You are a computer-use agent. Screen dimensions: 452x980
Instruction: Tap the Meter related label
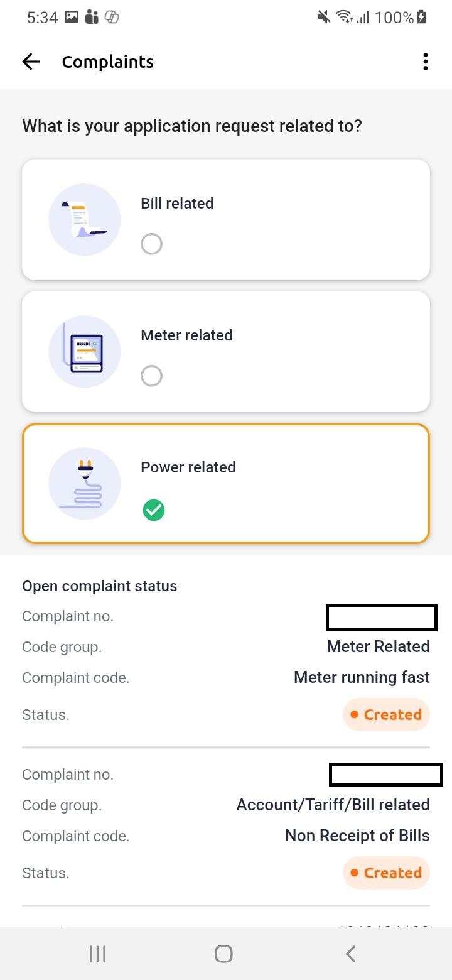click(x=186, y=335)
